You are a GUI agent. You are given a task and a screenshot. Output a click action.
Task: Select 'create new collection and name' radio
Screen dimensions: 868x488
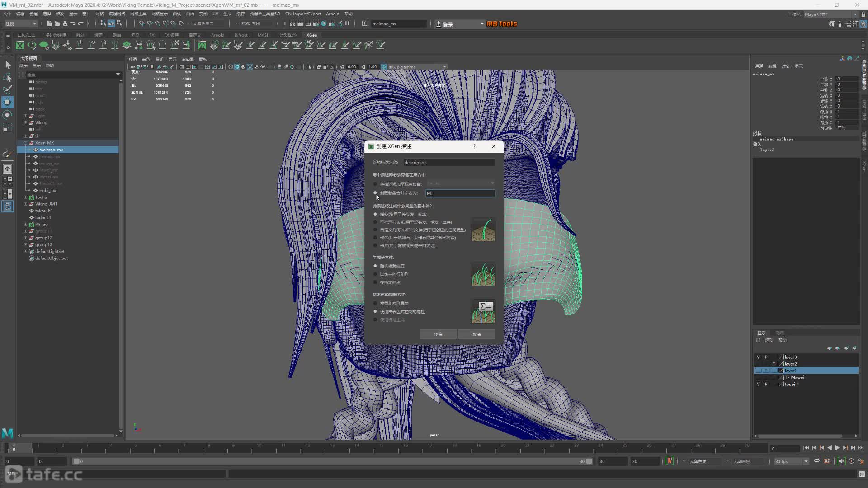[375, 193]
